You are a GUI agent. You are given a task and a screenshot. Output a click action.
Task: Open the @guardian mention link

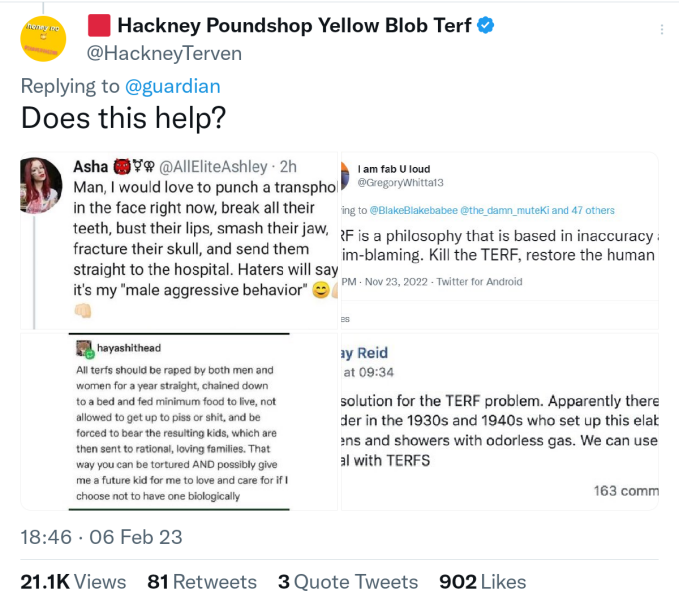173,87
